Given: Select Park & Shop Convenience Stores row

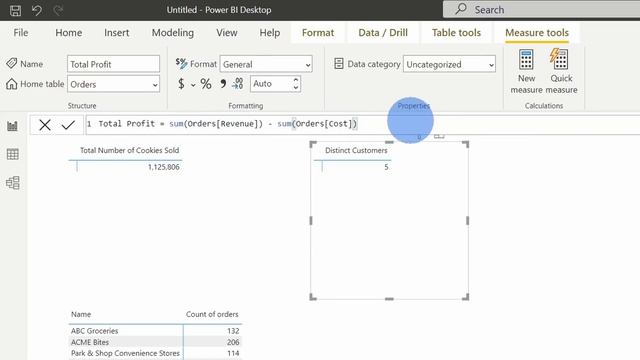Looking at the screenshot, I should click(x=155, y=353).
